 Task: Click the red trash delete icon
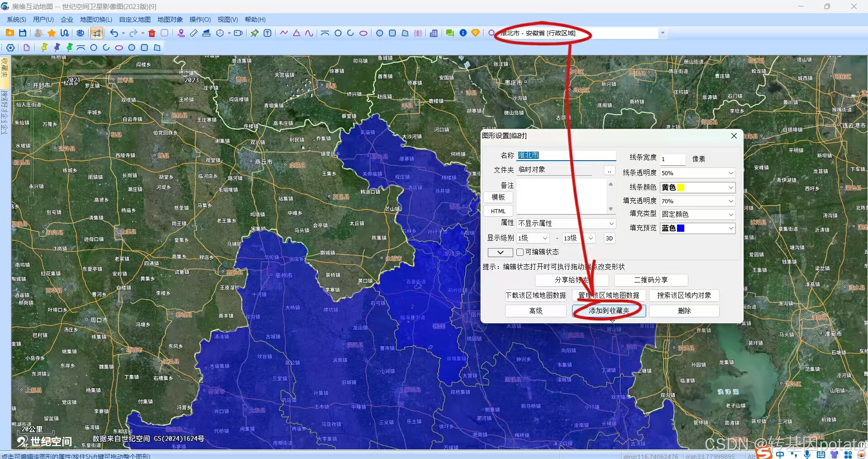point(152,33)
